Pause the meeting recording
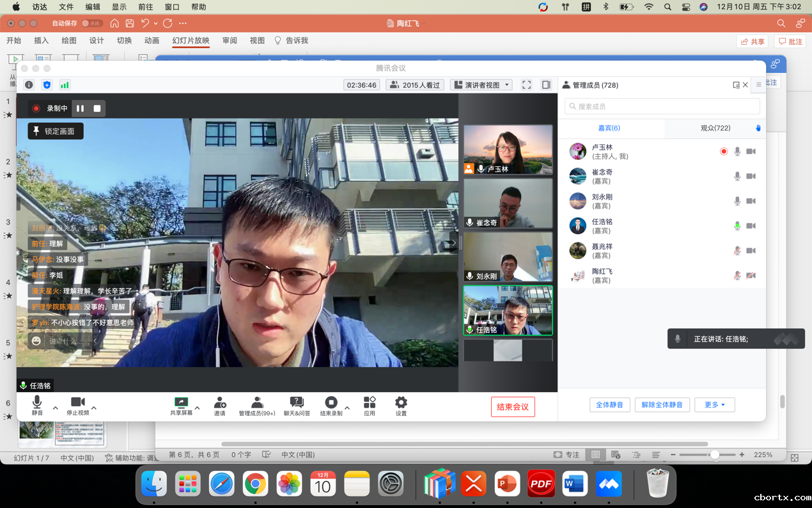Viewport: 812px width, 508px height. 81,109
